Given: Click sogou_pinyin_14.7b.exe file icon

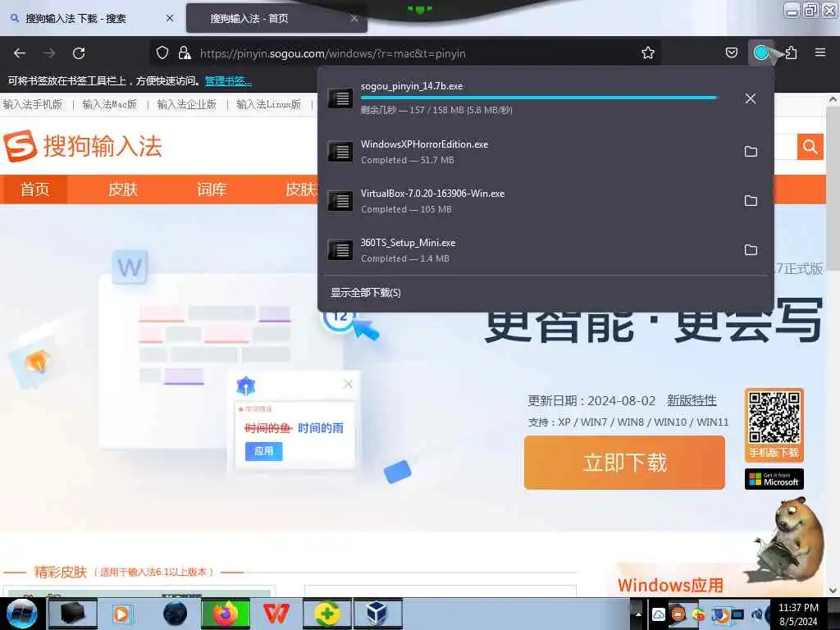Looking at the screenshot, I should (340, 98).
